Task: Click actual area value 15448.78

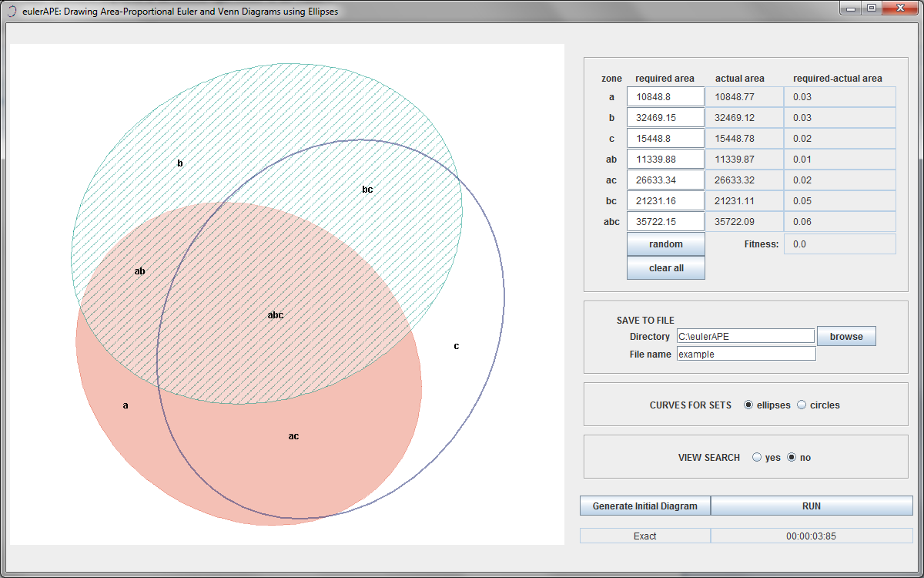Action: pyautogui.click(x=745, y=138)
